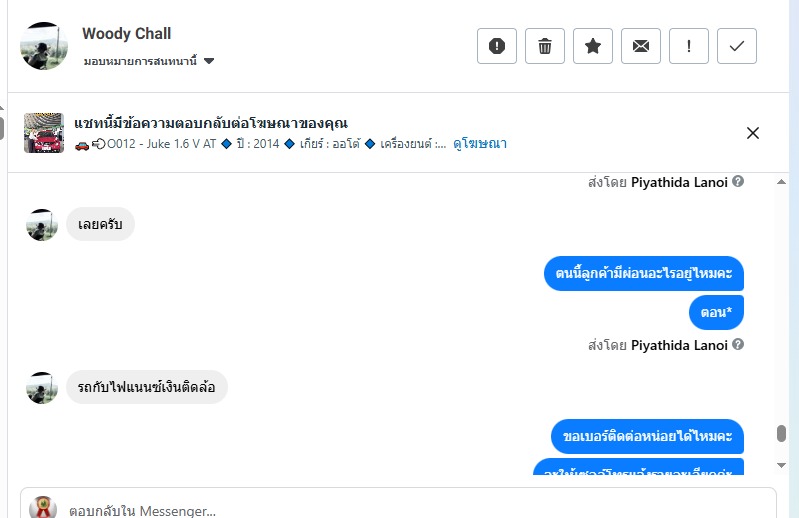799x518 pixels.
Task: Click the Woody Chall profile name
Action: tap(127, 34)
